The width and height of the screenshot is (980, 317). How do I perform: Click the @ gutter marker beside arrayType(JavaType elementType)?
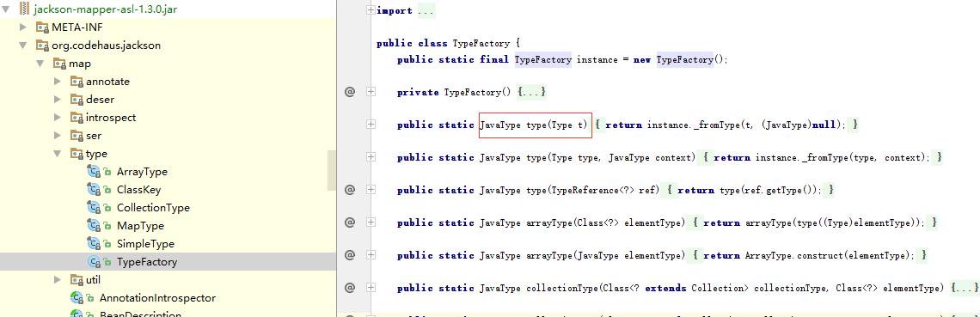pos(350,255)
